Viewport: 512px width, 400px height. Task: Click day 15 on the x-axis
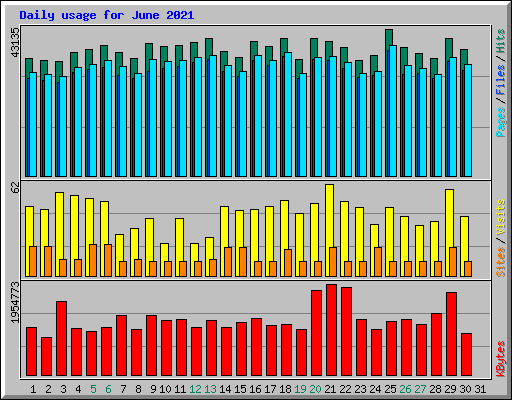coord(240,389)
